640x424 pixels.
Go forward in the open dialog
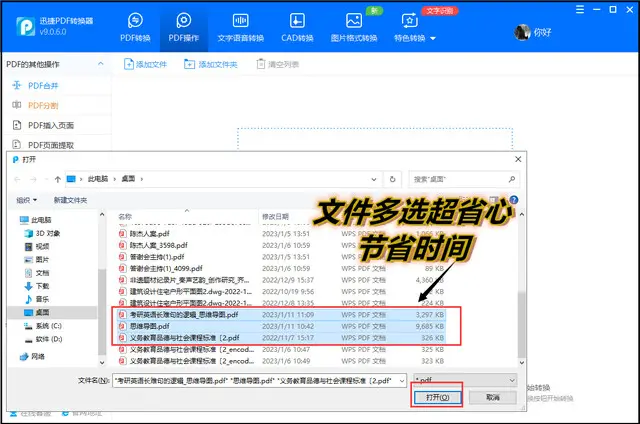point(33,179)
